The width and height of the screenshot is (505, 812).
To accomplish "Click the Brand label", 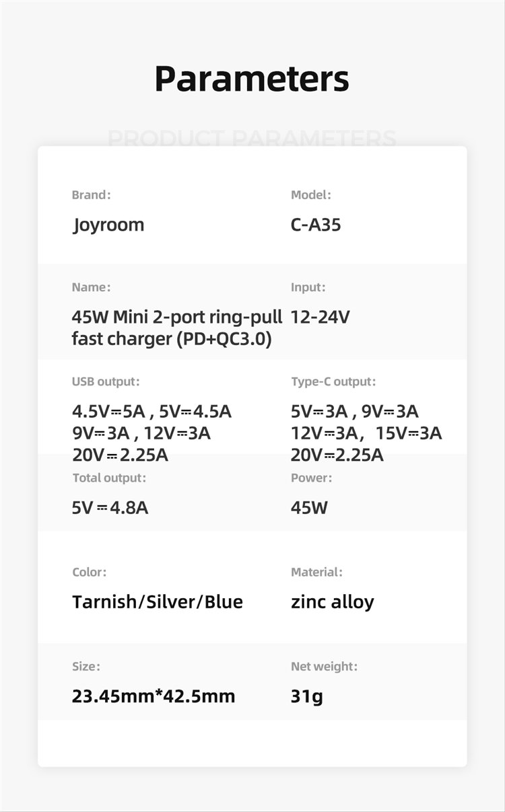I will tap(91, 195).
